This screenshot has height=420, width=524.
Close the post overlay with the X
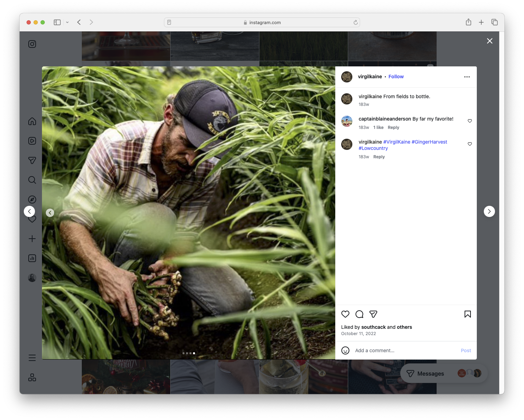(x=490, y=41)
